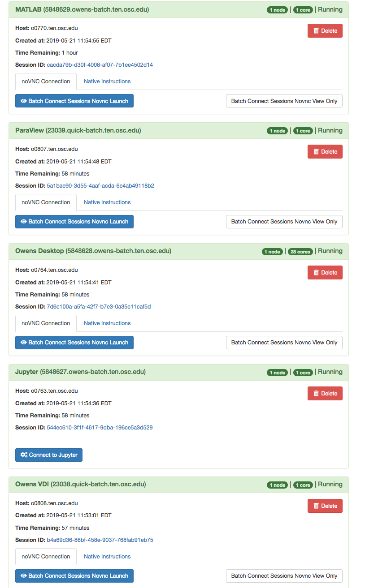This screenshot has width=365, height=588.
Task: Click the trash icon on the MATLAB Delete button
Action: (315, 30)
